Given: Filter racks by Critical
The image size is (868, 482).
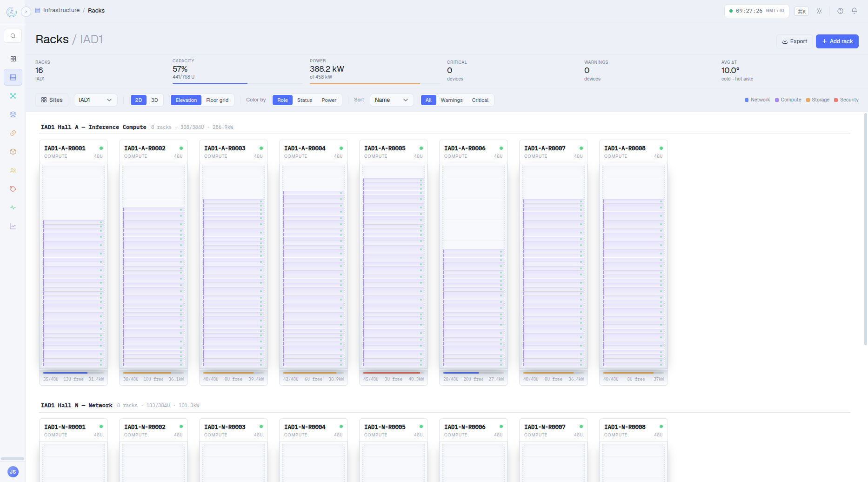Looking at the screenshot, I should point(480,100).
